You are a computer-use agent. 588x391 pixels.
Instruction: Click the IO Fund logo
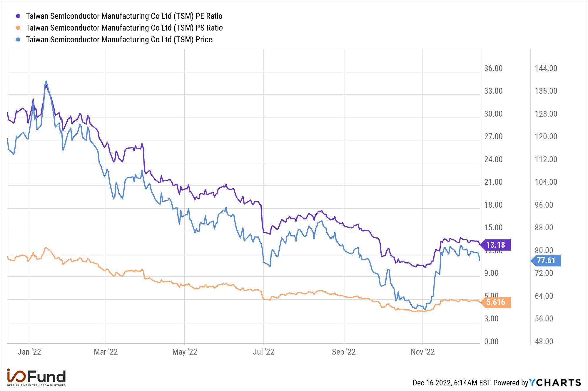click(x=36, y=377)
